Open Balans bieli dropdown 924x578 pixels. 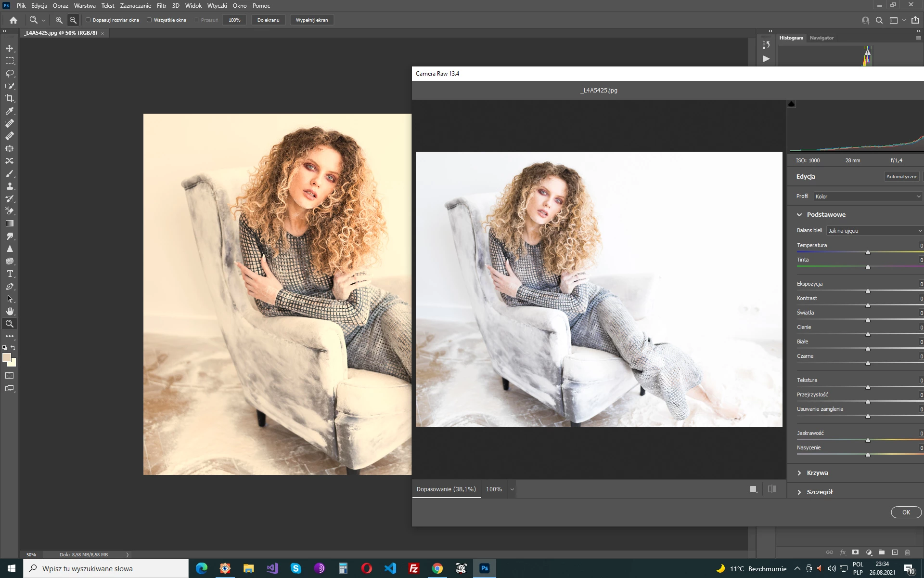click(x=874, y=231)
